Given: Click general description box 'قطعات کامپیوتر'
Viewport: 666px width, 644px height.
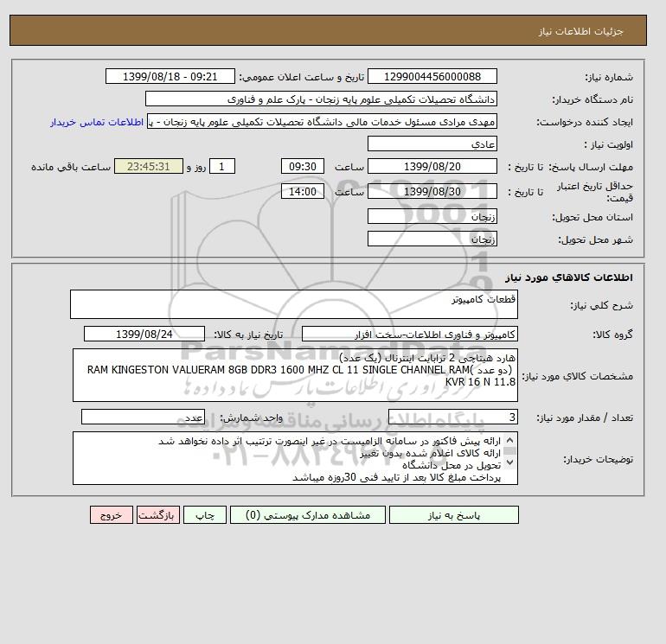Looking at the screenshot, I should click(x=294, y=304).
